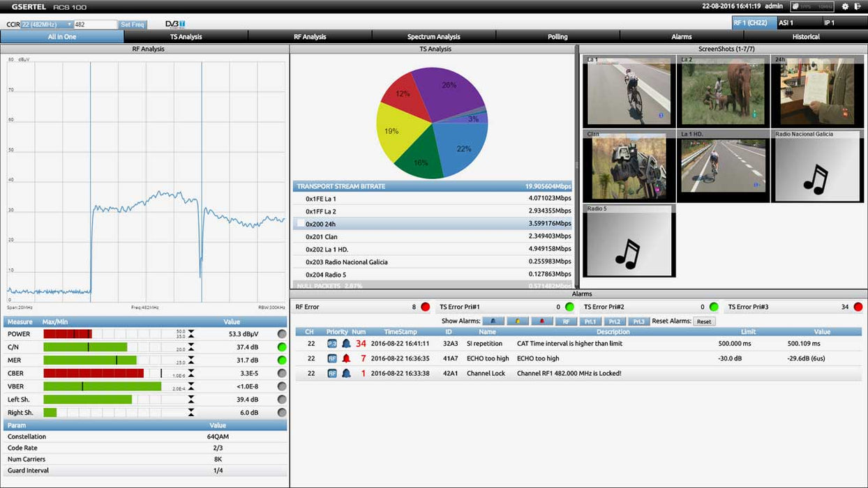The height and width of the screenshot is (488, 868).
Task: Check the box beside 0x200 24h
Action: click(301, 224)
